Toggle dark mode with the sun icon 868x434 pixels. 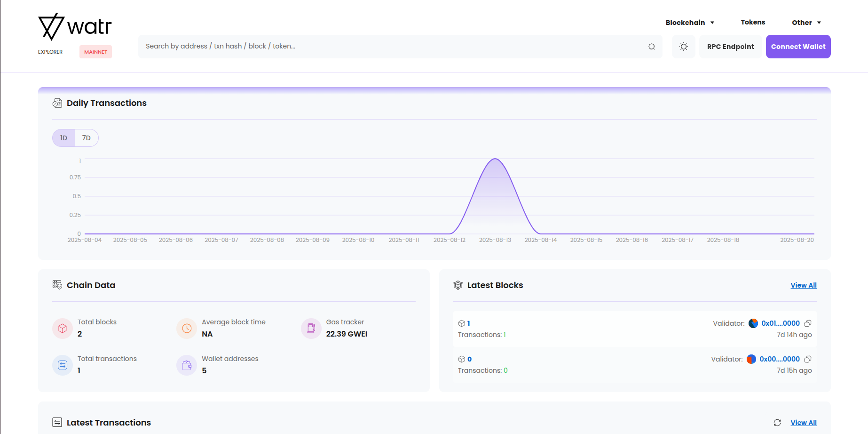point(683,46)
